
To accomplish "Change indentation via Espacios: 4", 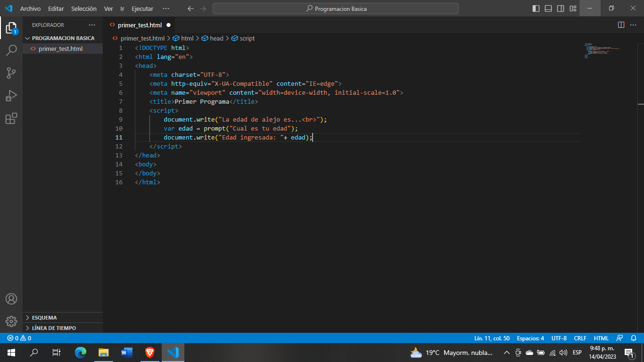I will pyautogui.click(x=530, y=338).
